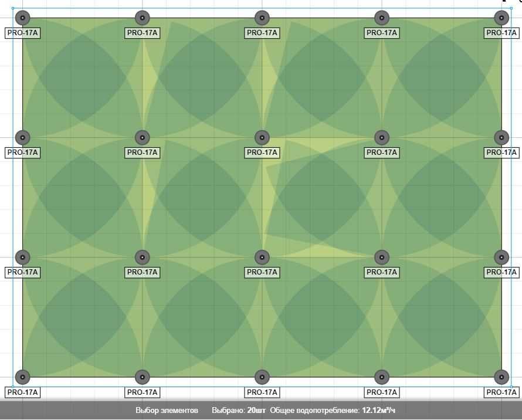Select the PRO-17A label in row 4, column 3
Viewport: 522px width, 420px height.
[262, 392]
